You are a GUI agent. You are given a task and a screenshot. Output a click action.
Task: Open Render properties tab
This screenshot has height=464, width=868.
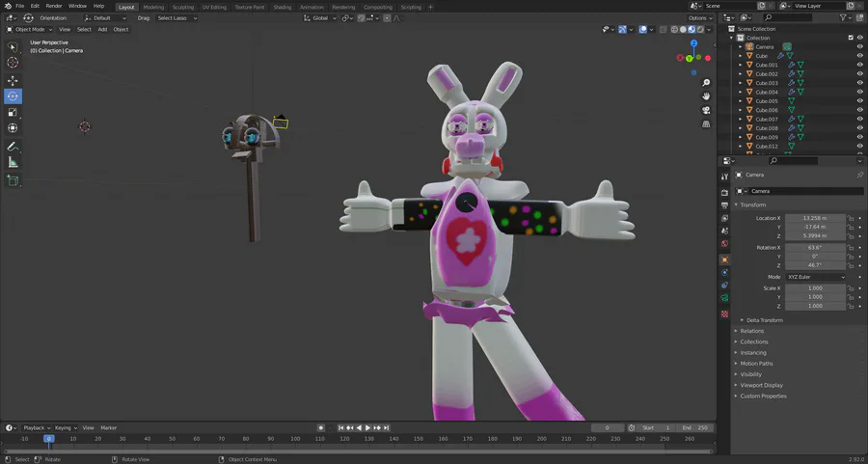pyautogui.click(x=724, y=193)
